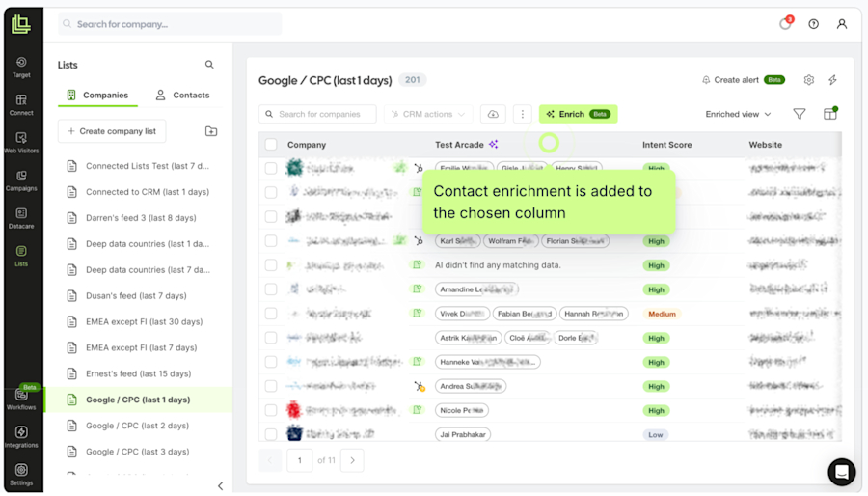The width and height of the screenshot is (868, 496).
Task: Check the row with Andrea contact
Action: 271,386
